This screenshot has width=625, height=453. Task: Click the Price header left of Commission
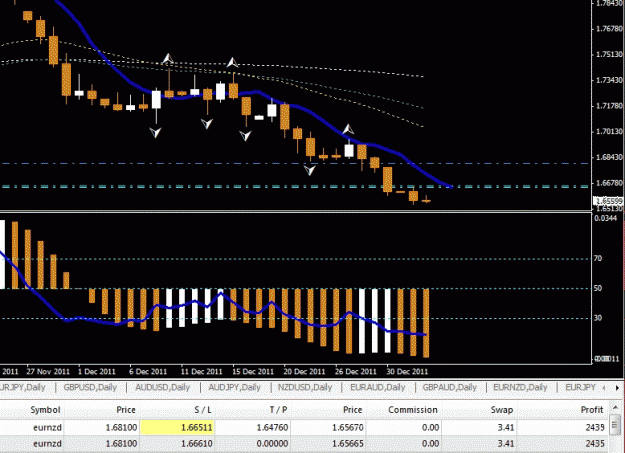click(x=353, y=410)
